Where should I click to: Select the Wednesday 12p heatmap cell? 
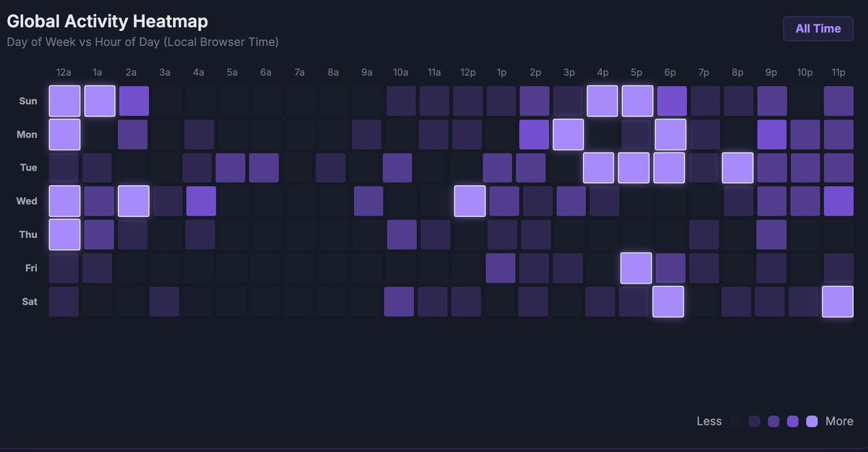[x=469, y=201]
